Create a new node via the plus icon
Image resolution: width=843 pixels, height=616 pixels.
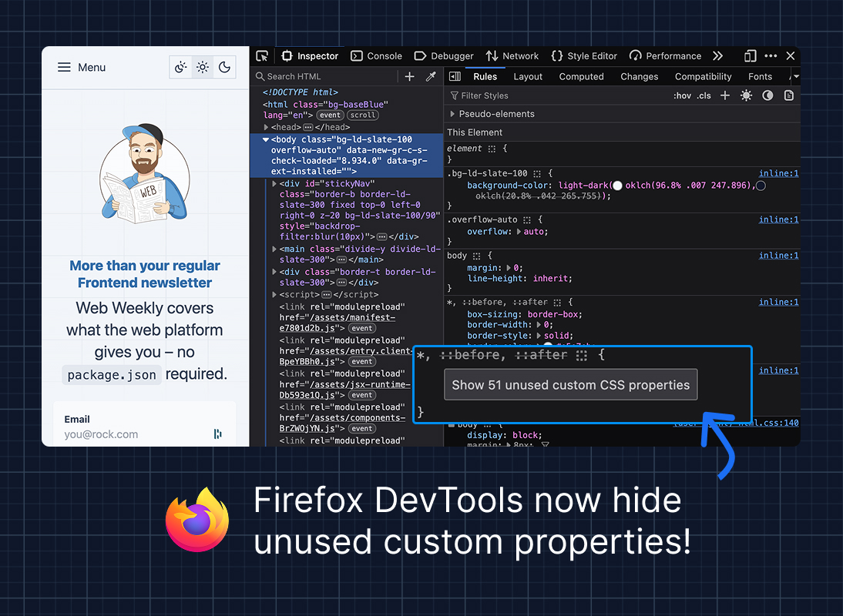click(409, 76)
